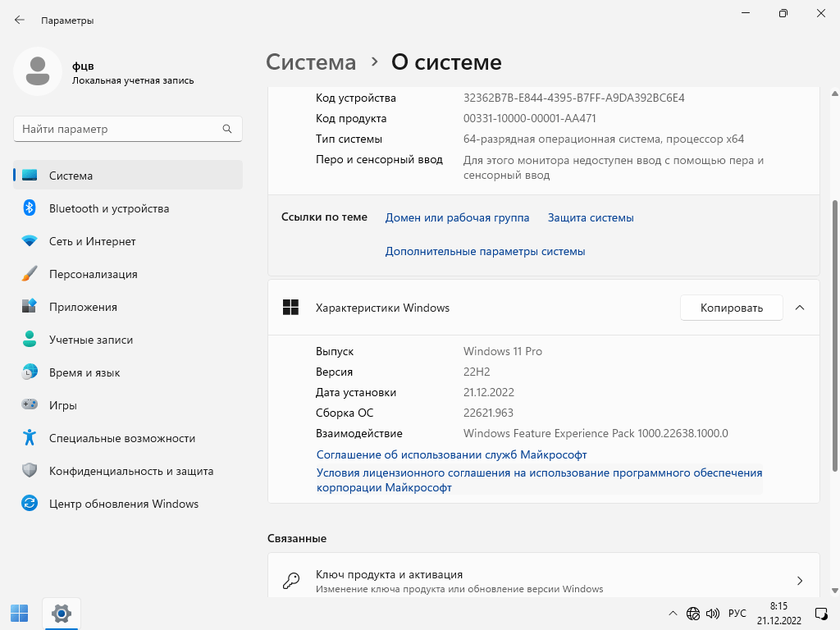Collapse the Характеристики Windows section

click(x=800, y=308)
